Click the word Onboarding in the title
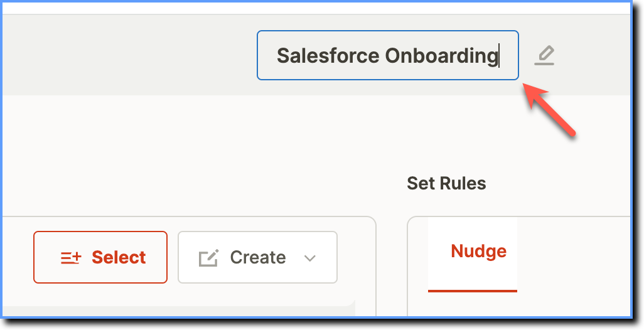The image size is (644, 330). (441, 56)
